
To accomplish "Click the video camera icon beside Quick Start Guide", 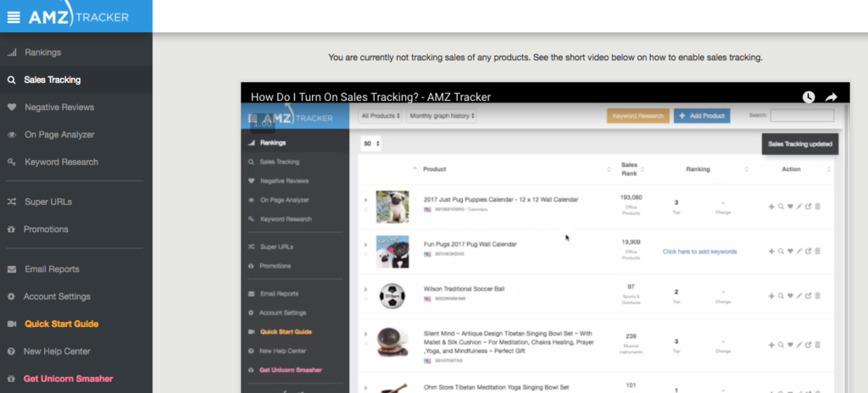I will tap(12, 324).
